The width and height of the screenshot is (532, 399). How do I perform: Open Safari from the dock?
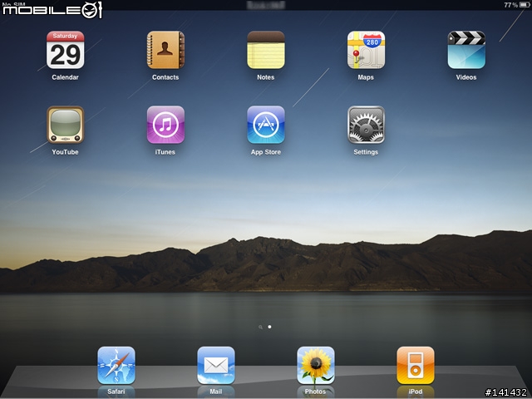(116, 366)
